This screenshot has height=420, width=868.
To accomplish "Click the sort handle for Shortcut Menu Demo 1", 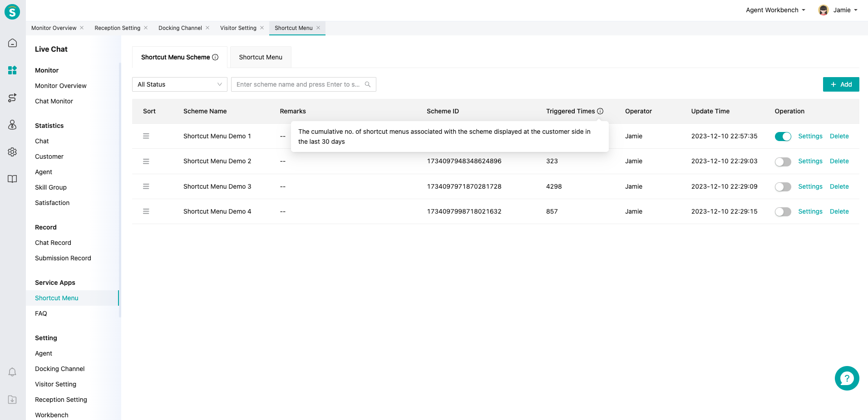I will (x=146, y=136).
